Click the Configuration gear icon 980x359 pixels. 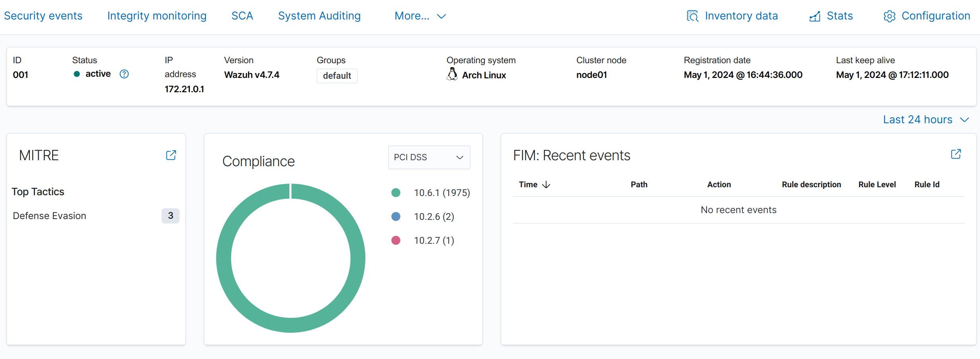coord(889,16)
